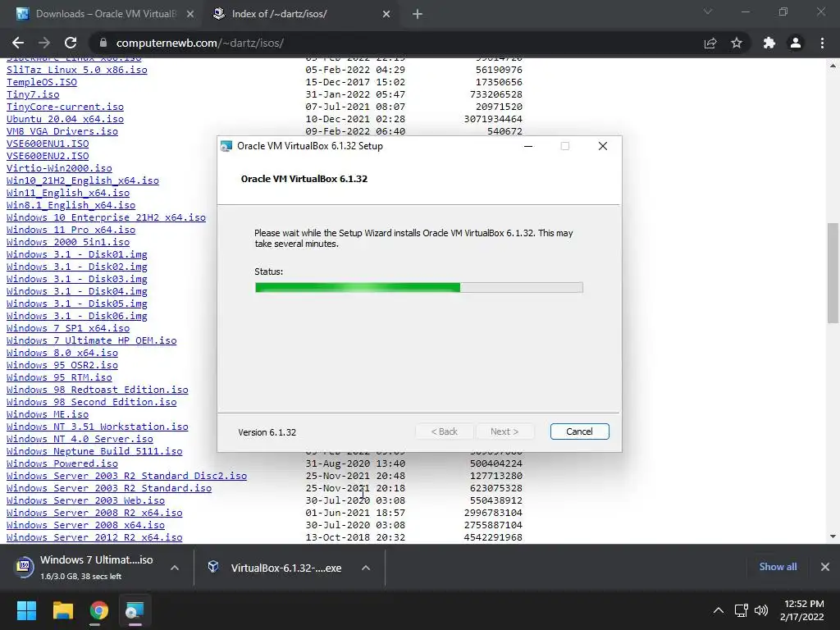Image resolution: width=840 pixels, height=630 pixels.
Task: Show hidden system tray icons
Action: pyautogui.click(x=719, y=610)
